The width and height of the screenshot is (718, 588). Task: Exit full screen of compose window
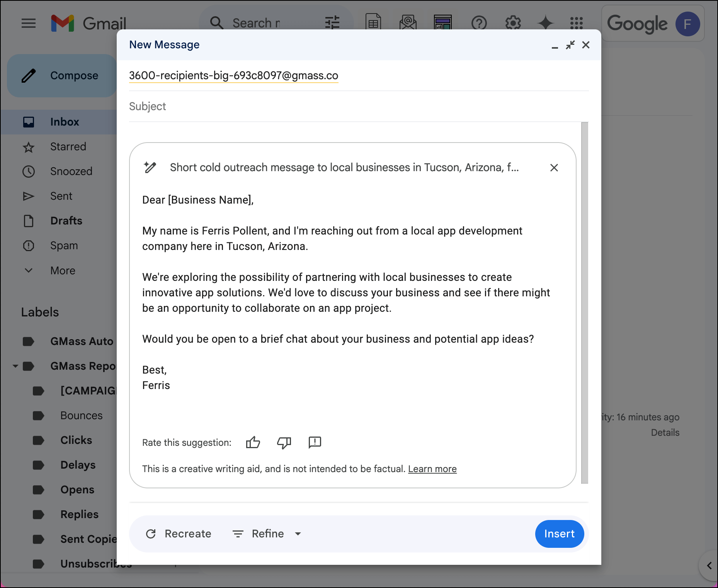tap(570, 45)
